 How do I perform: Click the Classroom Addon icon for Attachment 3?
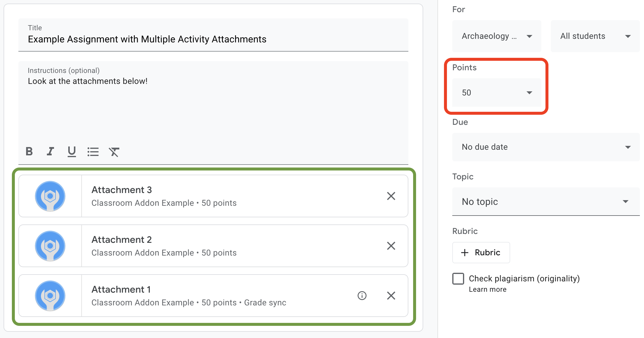coord(50,196)
